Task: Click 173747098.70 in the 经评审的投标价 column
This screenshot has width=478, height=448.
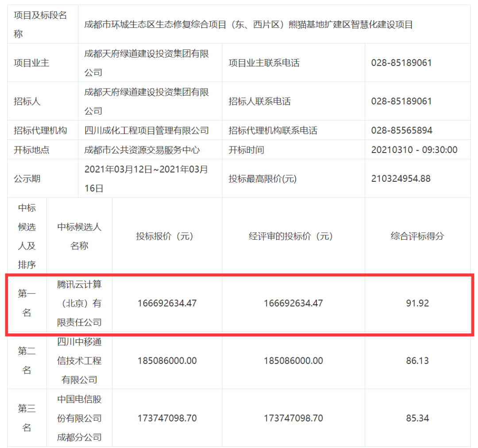Action: coord(293,418)
